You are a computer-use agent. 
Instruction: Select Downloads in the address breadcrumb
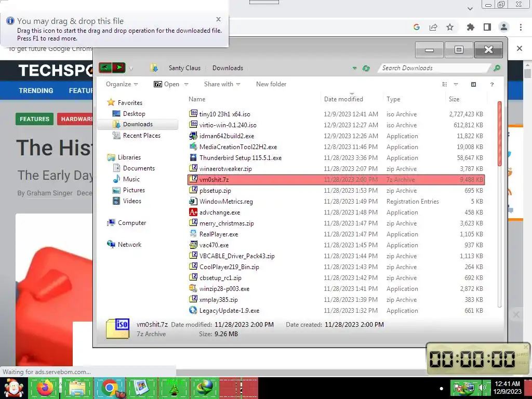[x=228, y=68]
